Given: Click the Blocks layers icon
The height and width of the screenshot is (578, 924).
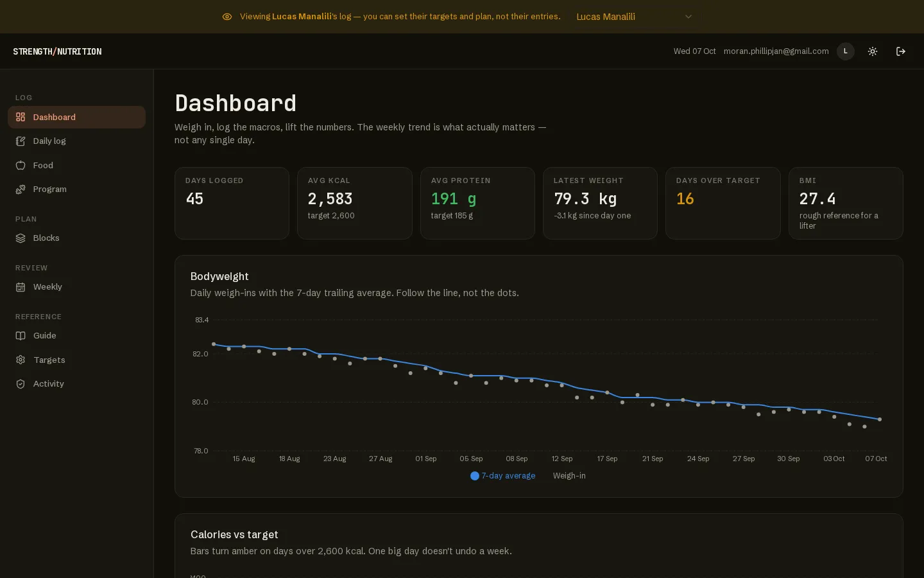Looking at the screenshot, I should click(x=21, y=238).
